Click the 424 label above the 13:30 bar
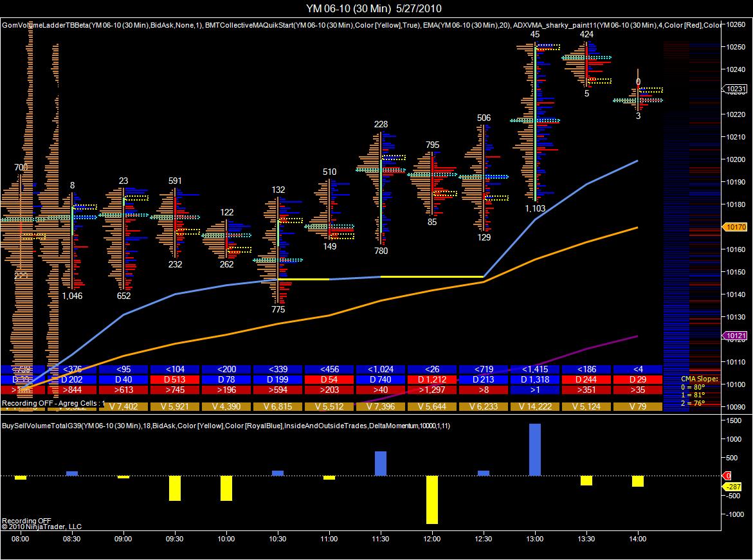Viewport: 753px width, 560px height. pos(586,34)
